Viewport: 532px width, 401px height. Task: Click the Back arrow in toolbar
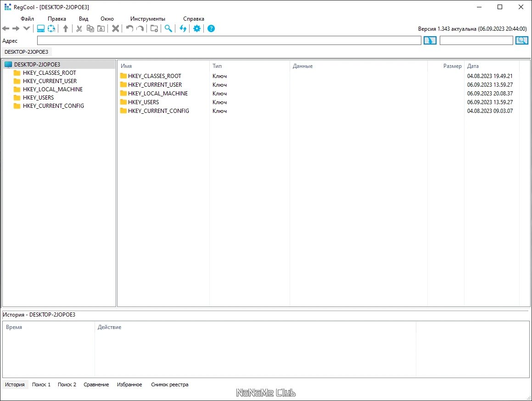[x=6, y=28]
